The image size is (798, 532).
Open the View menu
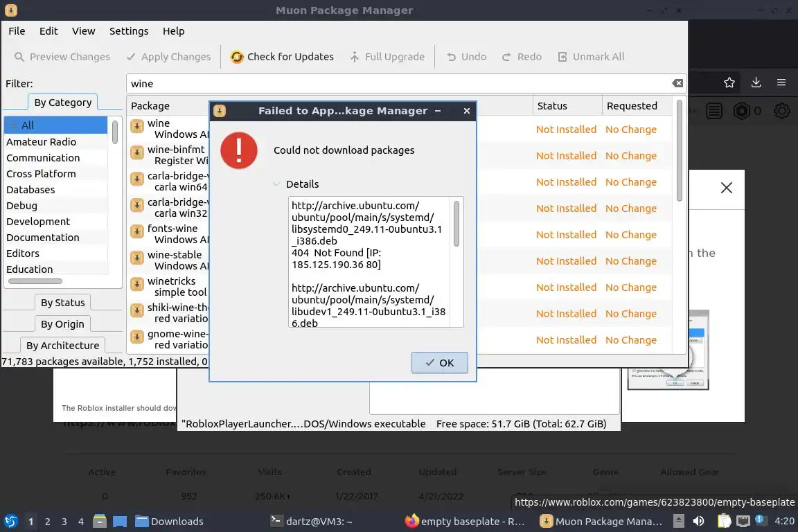pyautogui.click(x=83, y=31)
